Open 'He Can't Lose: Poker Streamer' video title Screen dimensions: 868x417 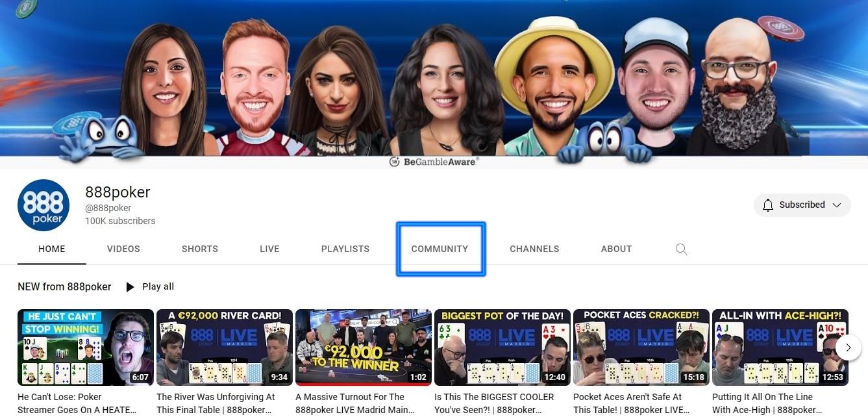[77, 403]
